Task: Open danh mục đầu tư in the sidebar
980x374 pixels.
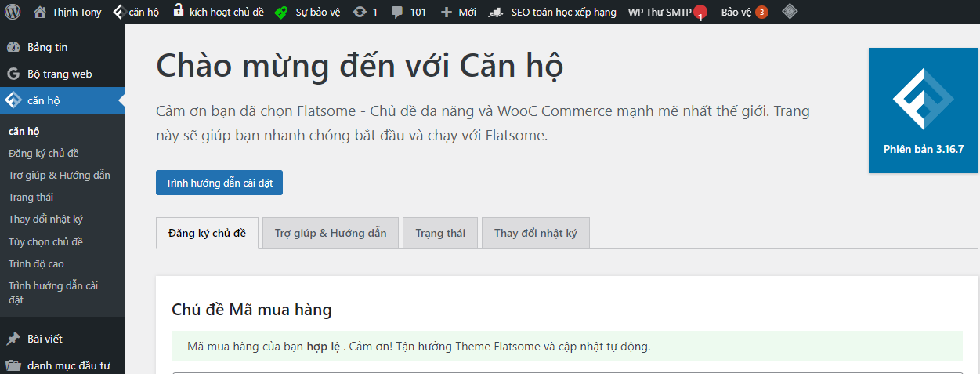Action: pos(69,365)
